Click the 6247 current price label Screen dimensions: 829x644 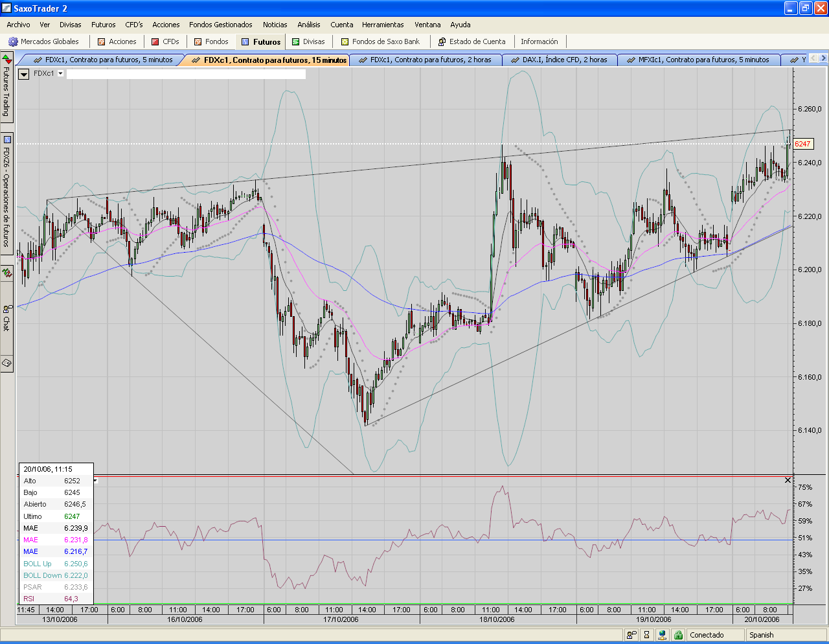point(802,144)
